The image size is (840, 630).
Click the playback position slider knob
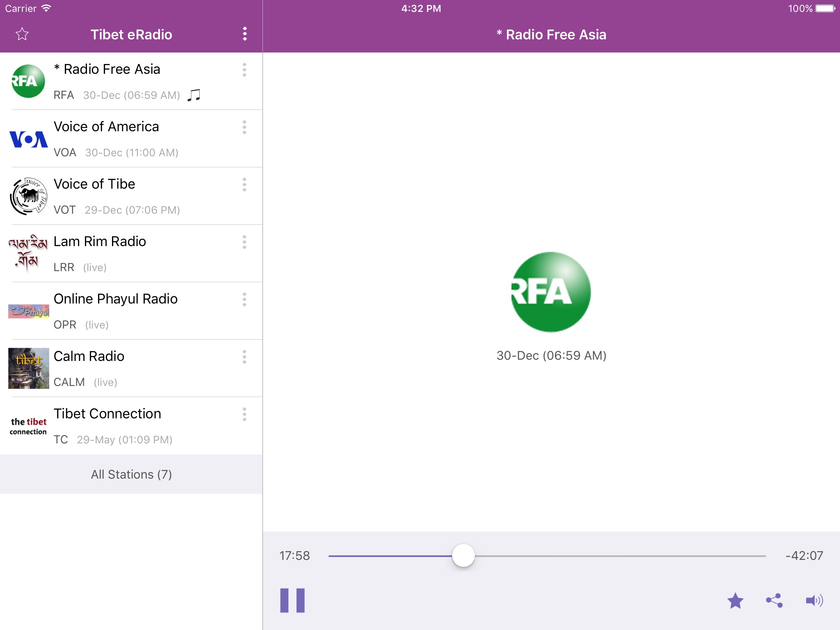463,556
